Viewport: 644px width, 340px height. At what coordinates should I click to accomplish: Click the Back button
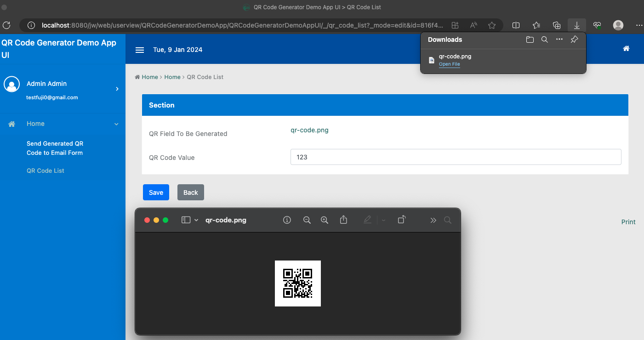(191, 193)
